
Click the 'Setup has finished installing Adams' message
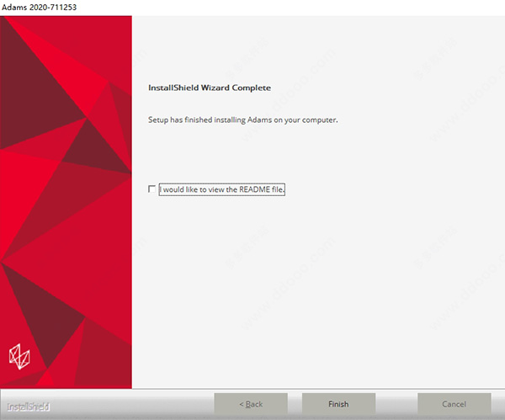pos(243,120)
